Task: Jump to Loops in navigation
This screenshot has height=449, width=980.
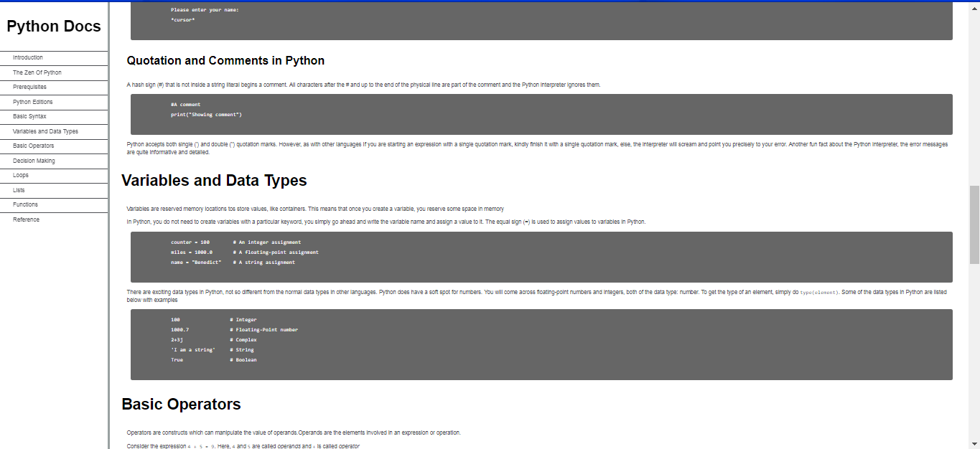Action: point(21,175)
